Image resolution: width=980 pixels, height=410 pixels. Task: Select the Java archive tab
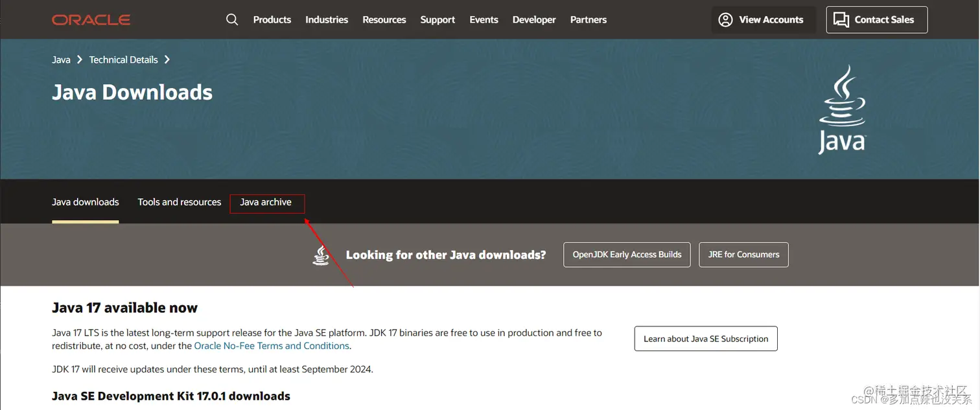pos(266,202)
